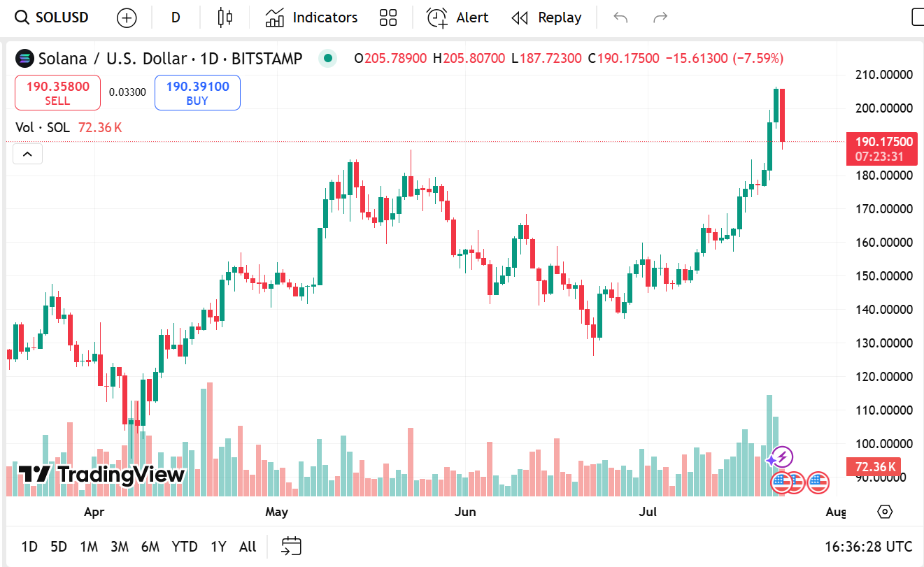Screen dimensions: 924x567
Task: Click the redo arrow
Action: 660,17
